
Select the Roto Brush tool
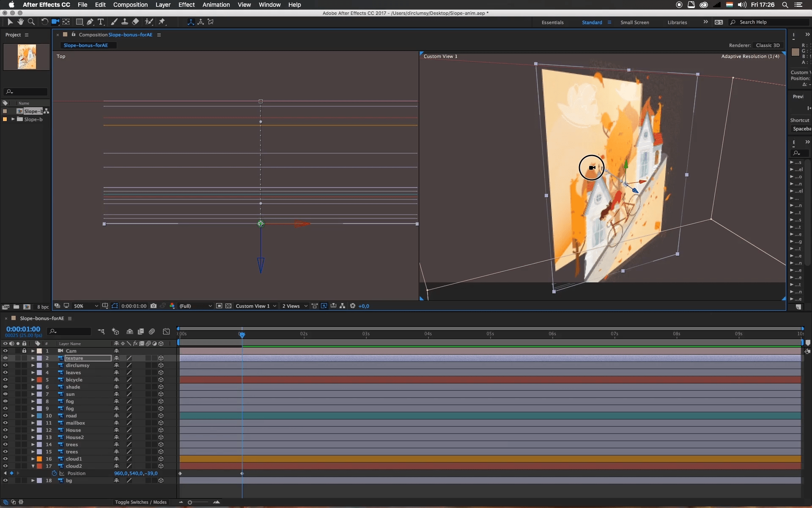[149, 22]
